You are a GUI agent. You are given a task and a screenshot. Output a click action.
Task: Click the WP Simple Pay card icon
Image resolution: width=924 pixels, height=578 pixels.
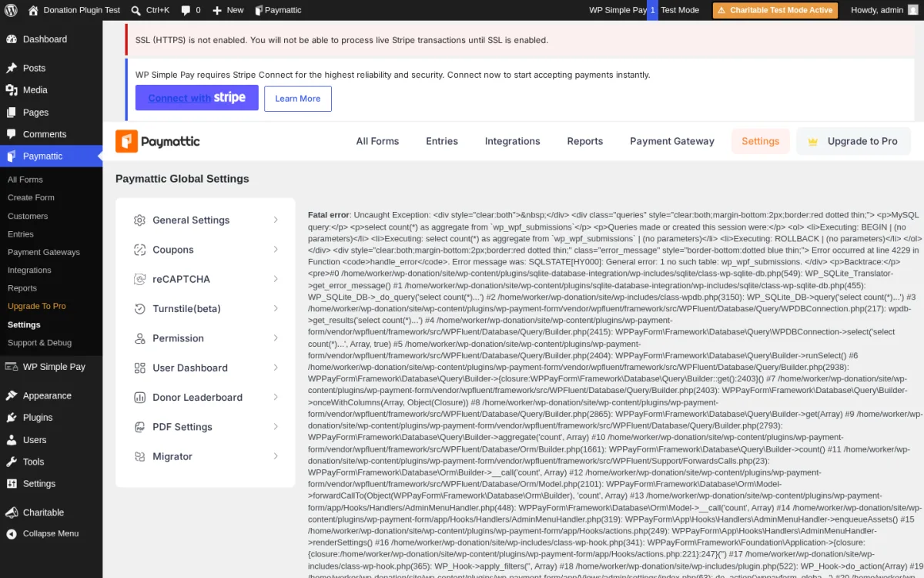tap(12, 367)
